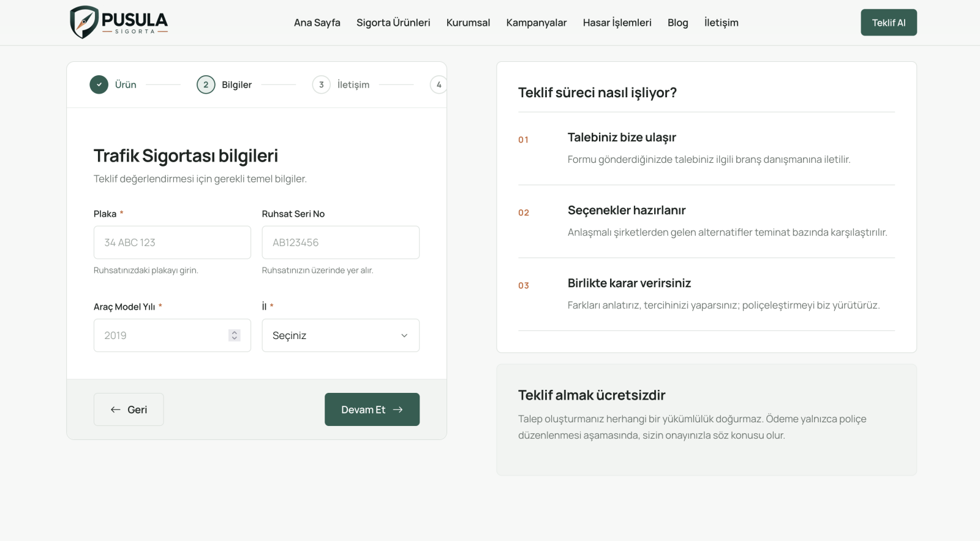Click the completed Ürün step checkmark

[99, 84]
